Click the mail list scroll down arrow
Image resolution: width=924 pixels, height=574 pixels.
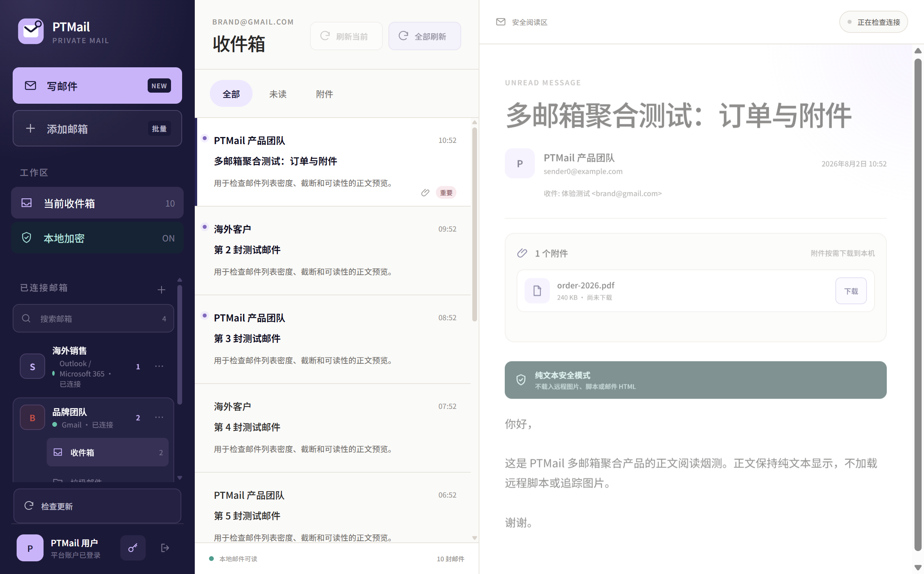pyautogui.click(x=475, y=538)
